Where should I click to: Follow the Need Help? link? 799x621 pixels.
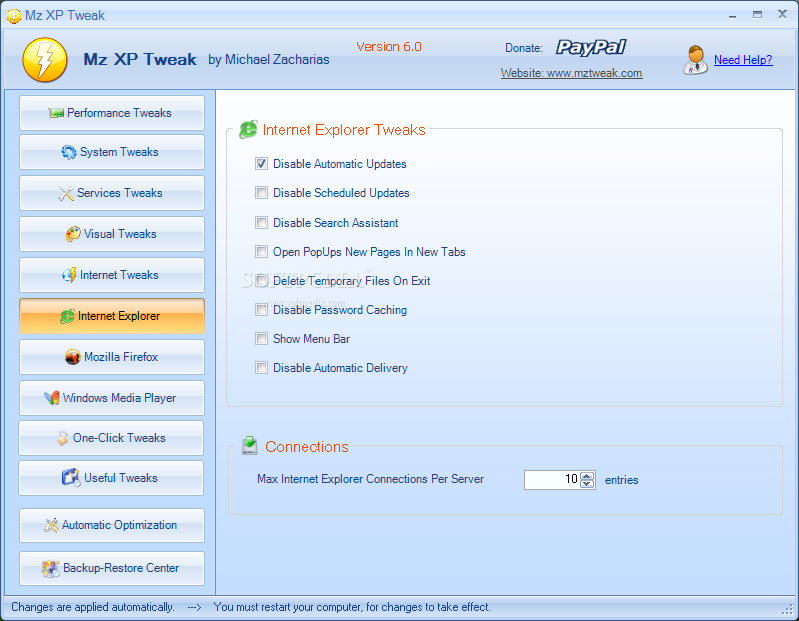tap(743, 60)
